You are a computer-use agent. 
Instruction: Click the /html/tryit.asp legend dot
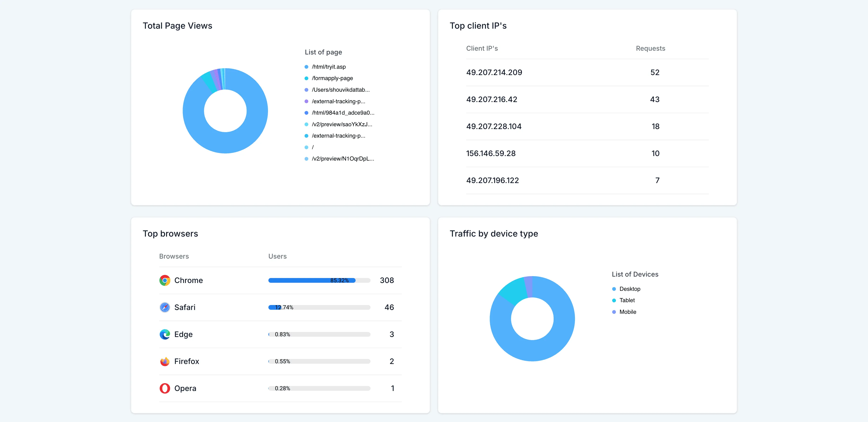pos(306,67)
